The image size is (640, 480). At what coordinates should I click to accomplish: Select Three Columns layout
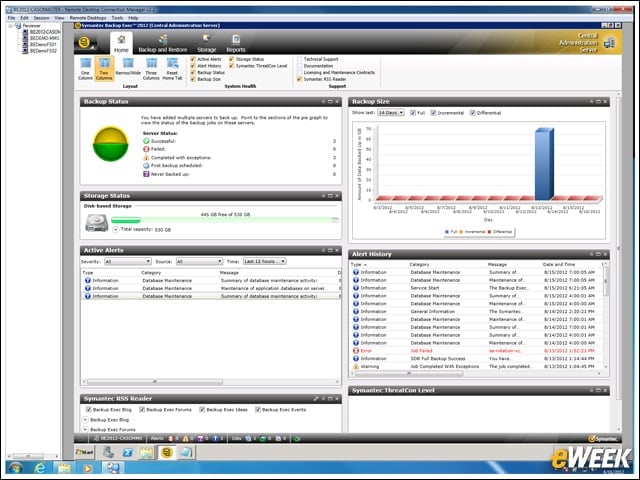(x=151, y=69)
